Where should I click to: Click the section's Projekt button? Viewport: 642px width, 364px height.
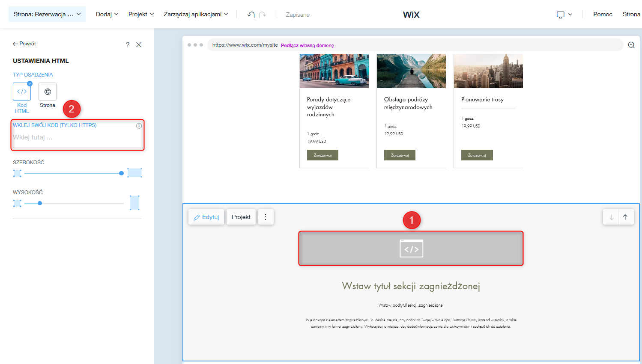241,217
